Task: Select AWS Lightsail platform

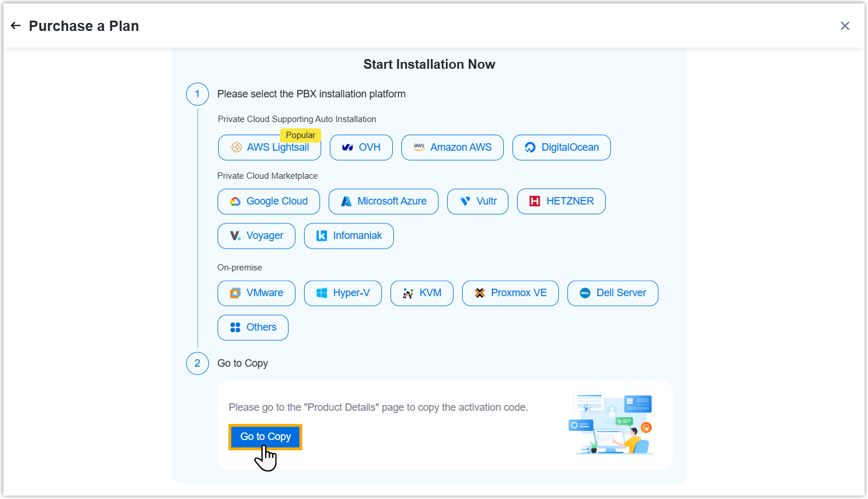Action: [x=269, y=148]
